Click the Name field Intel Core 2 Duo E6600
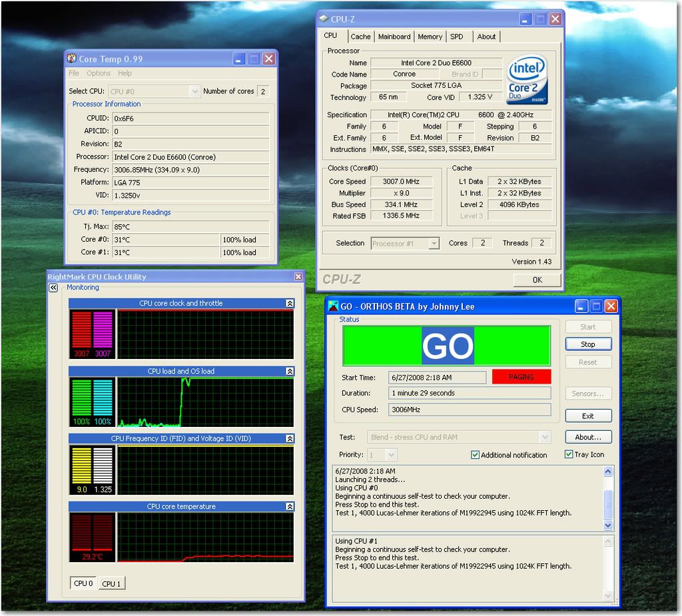 pyautogui.click(x=436, y=63)
